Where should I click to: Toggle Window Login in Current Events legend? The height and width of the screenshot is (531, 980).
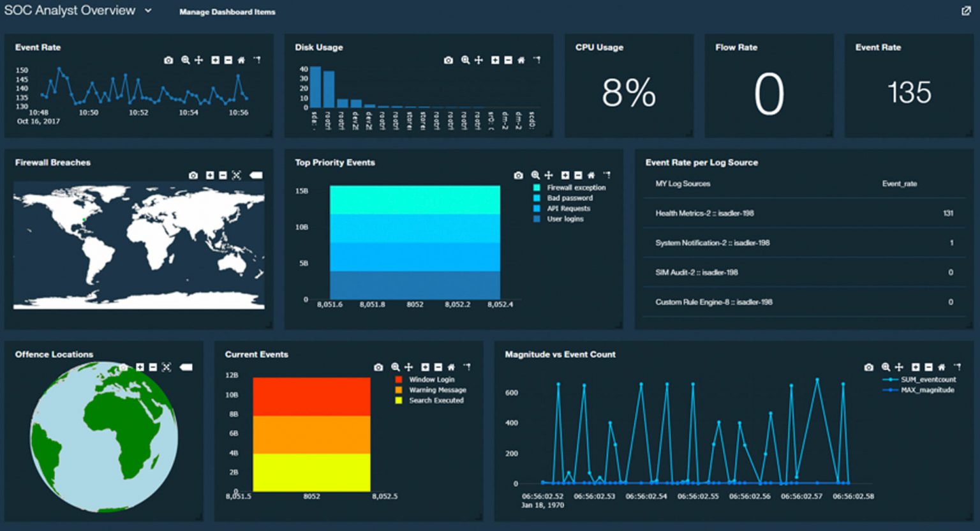(x=433, y=379)
